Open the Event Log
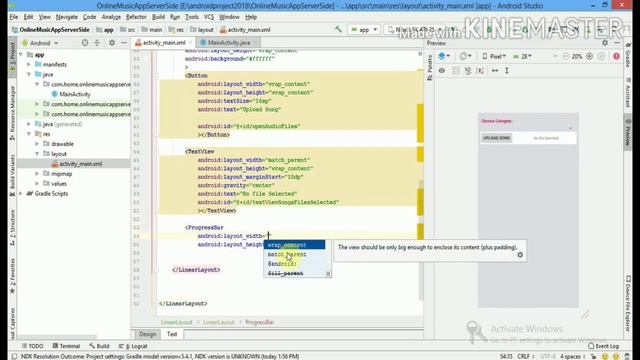Image resolution: width=640 pixels, height=360 pixels. click(603, 346)
